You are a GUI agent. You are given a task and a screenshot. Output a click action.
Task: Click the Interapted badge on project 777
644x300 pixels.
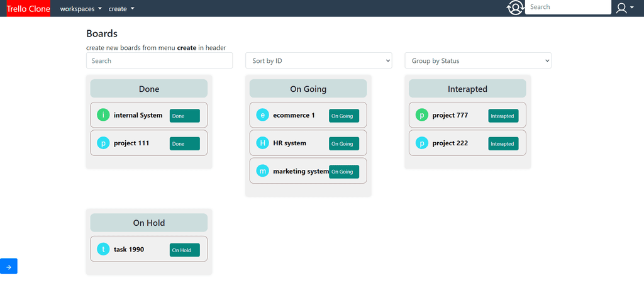[504, 116]
